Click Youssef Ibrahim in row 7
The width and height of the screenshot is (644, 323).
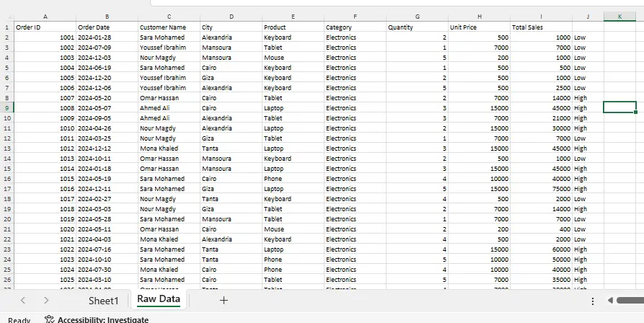169,88
